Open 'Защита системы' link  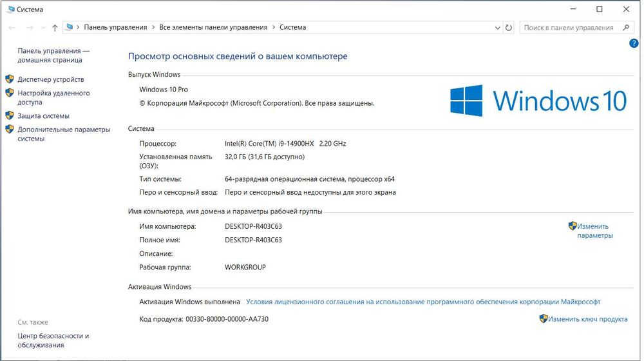pyautogui.click(x=44, y=116)
